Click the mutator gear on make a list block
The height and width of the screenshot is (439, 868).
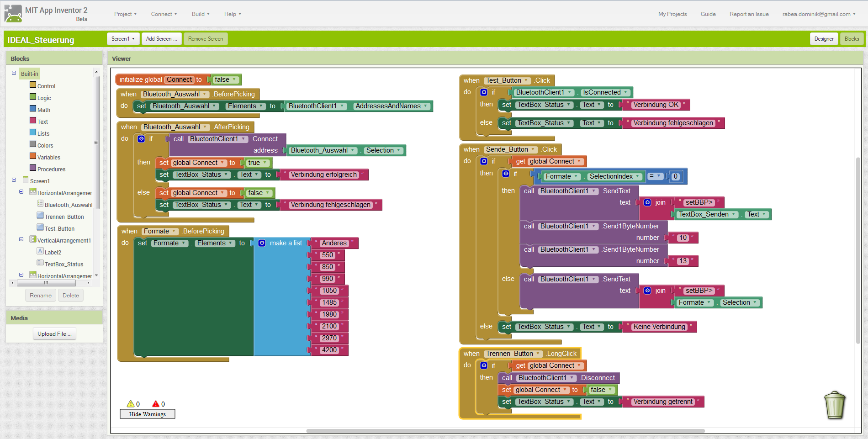coord(262,243)
